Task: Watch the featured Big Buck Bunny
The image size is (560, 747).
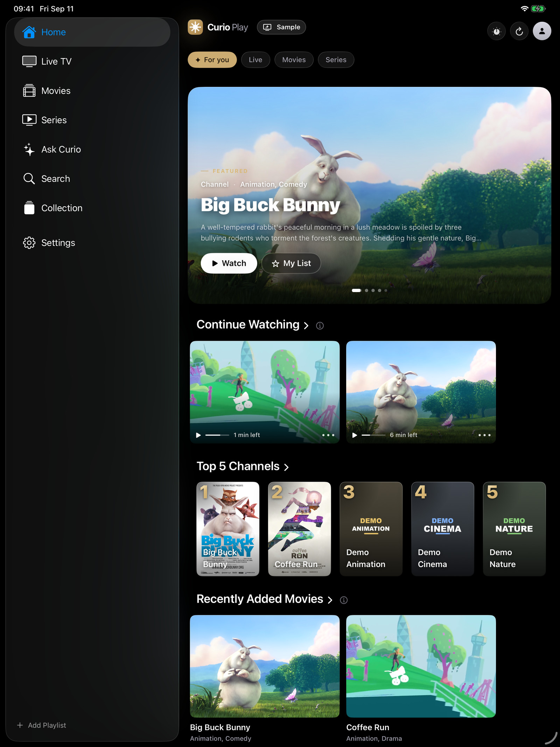Action: (229, 263)
